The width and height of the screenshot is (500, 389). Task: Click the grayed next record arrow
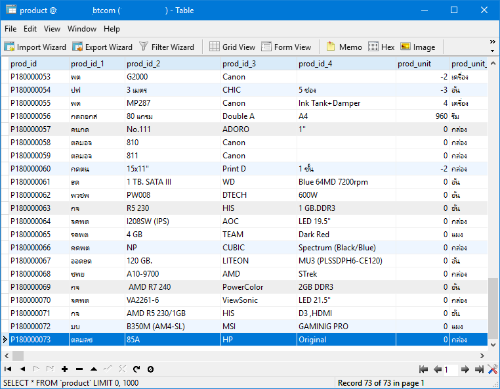coord(36,369)
